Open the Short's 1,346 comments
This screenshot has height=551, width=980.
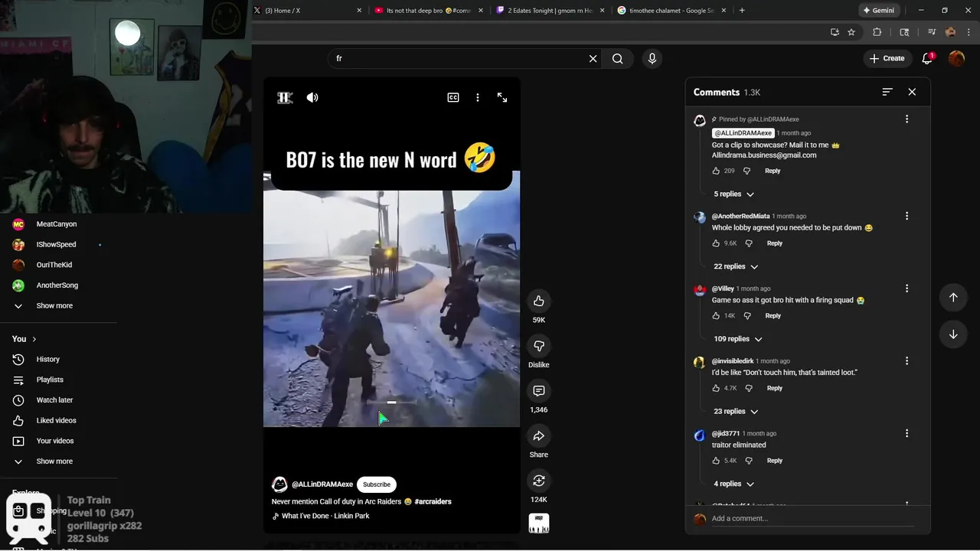pos(539,391)
